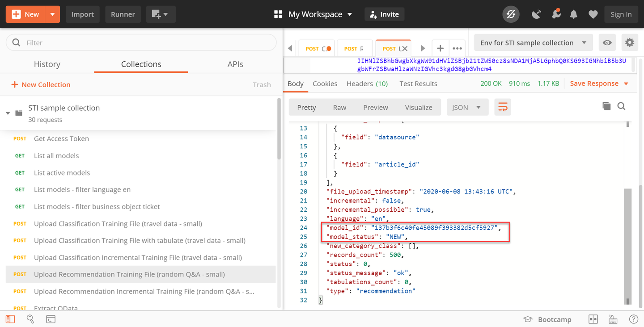
Task: Switch response view to Preview
Action: point(376,107)
